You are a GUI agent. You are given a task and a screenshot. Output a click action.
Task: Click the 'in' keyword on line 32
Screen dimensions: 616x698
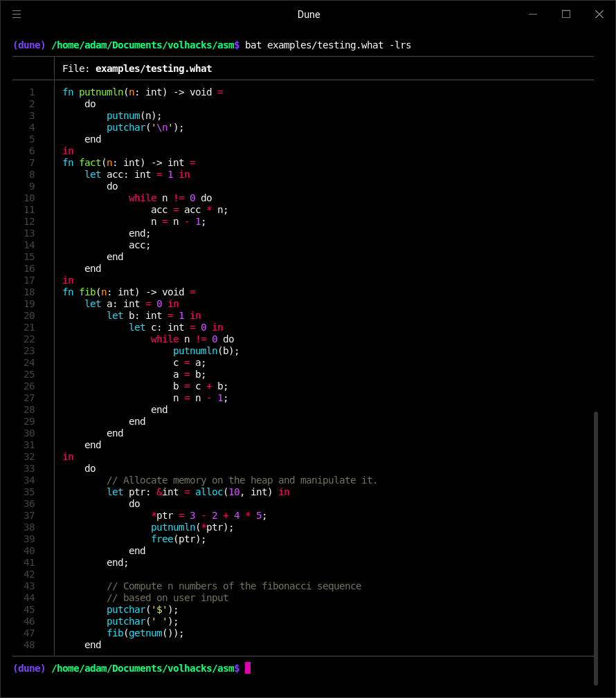point(68,457)
